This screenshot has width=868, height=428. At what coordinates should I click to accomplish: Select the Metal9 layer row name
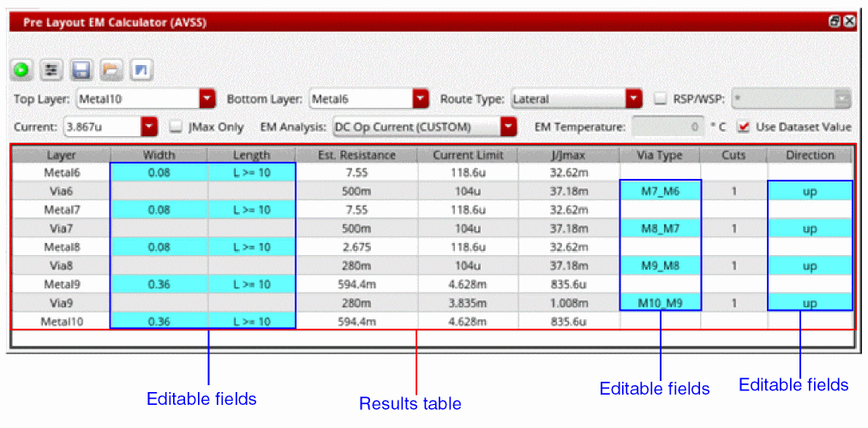point(62,284)
